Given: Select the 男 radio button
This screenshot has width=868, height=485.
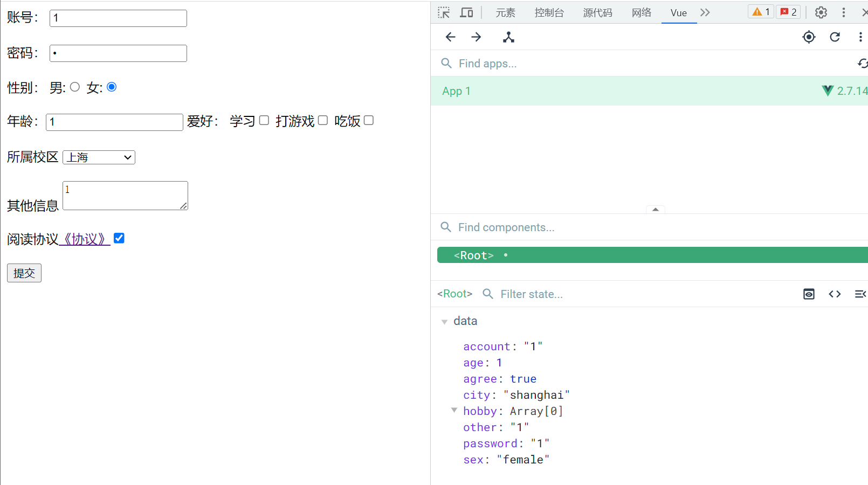Looking at the screenshot, I should click(x=75, y=87).
